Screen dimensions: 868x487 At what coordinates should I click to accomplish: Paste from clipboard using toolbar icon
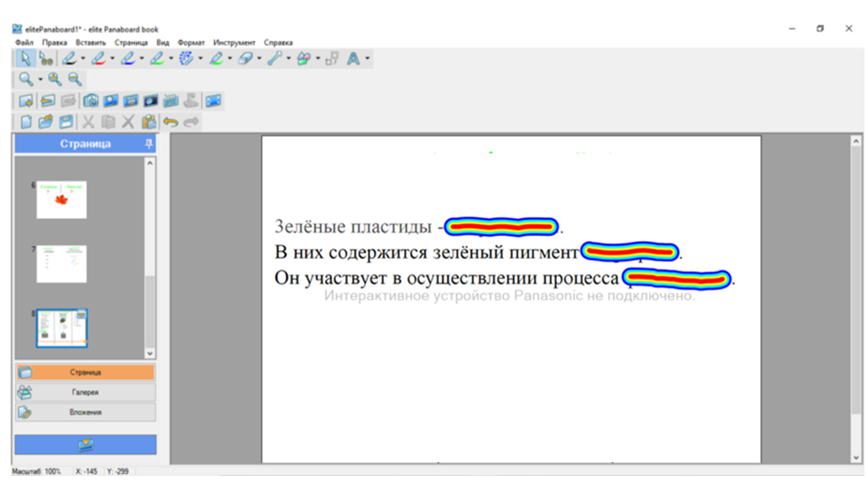coord(149,122)
